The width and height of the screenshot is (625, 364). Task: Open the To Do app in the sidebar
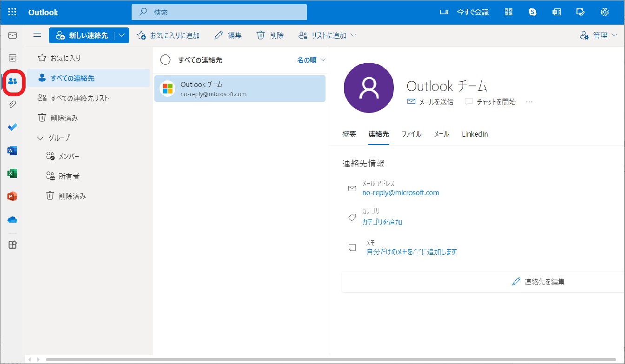[x=12, y=127]
